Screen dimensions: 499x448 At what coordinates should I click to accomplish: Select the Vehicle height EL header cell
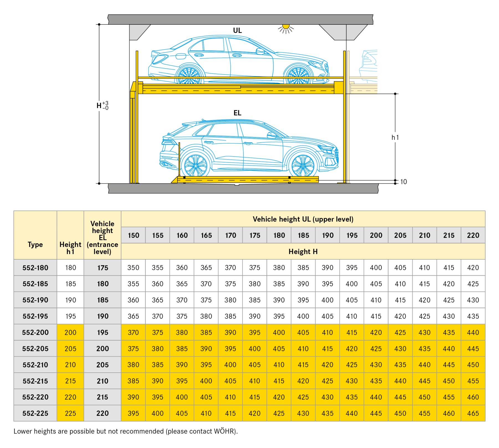coord(102,237)
